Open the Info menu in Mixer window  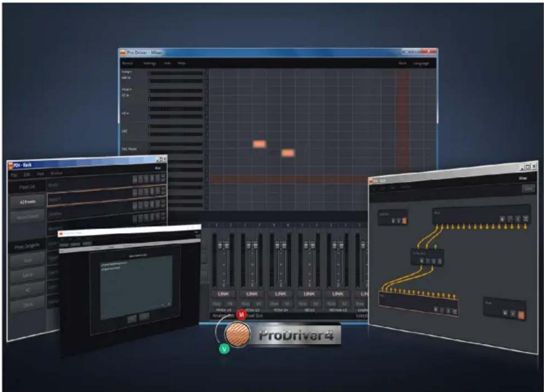(x=168, y=63)
